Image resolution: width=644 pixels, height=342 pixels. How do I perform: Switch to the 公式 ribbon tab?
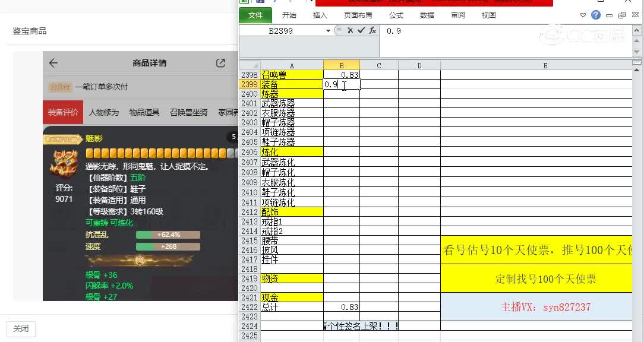pos(396,15)
